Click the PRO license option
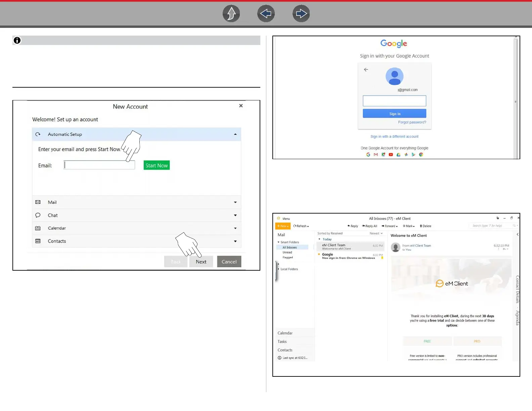 (477, 341)
